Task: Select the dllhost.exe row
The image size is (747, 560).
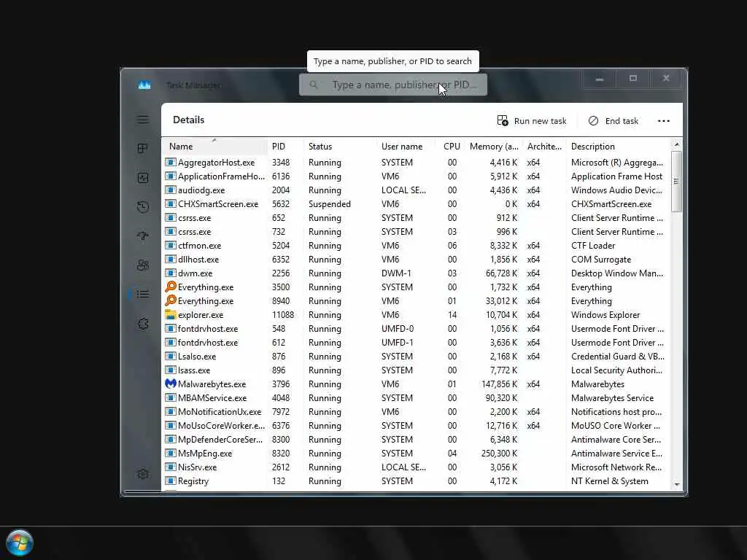Action: coord(415,259)
